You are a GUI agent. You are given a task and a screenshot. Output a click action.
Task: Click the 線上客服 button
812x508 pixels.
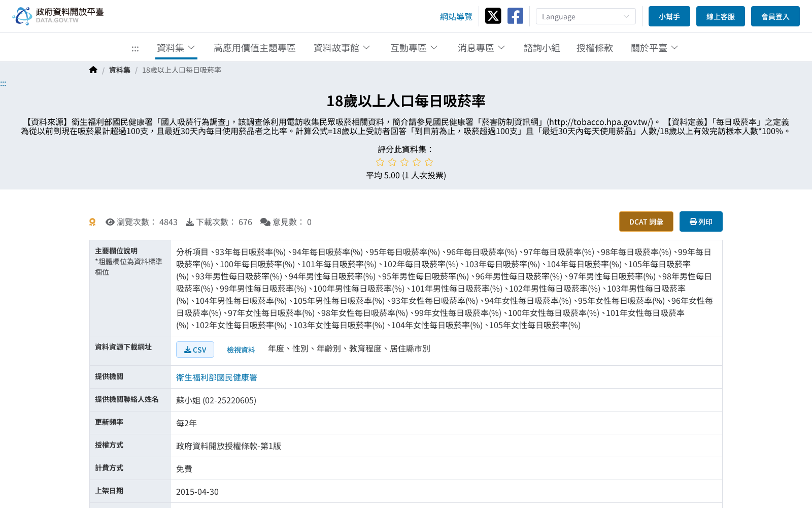[721, 16]
